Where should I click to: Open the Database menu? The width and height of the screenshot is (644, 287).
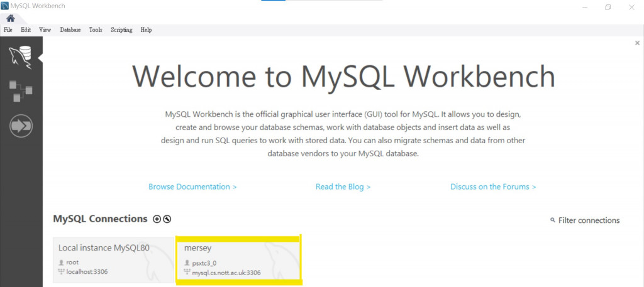point(70,30)
